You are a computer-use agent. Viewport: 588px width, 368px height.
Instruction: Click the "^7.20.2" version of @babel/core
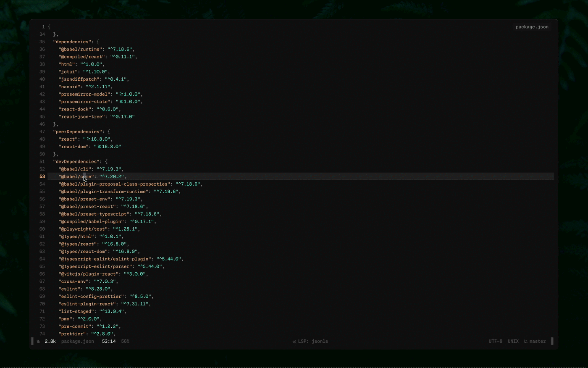click(111, 177)
